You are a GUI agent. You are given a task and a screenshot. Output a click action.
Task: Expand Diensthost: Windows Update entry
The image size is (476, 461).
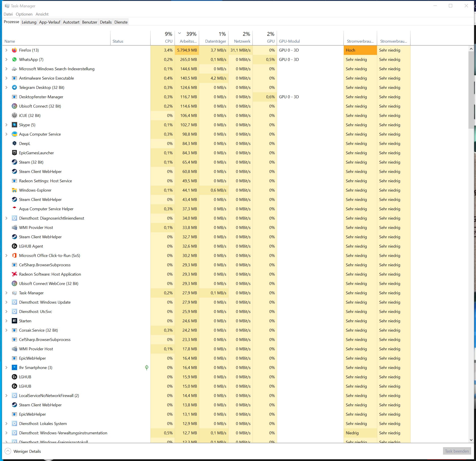tap(6, 302)
